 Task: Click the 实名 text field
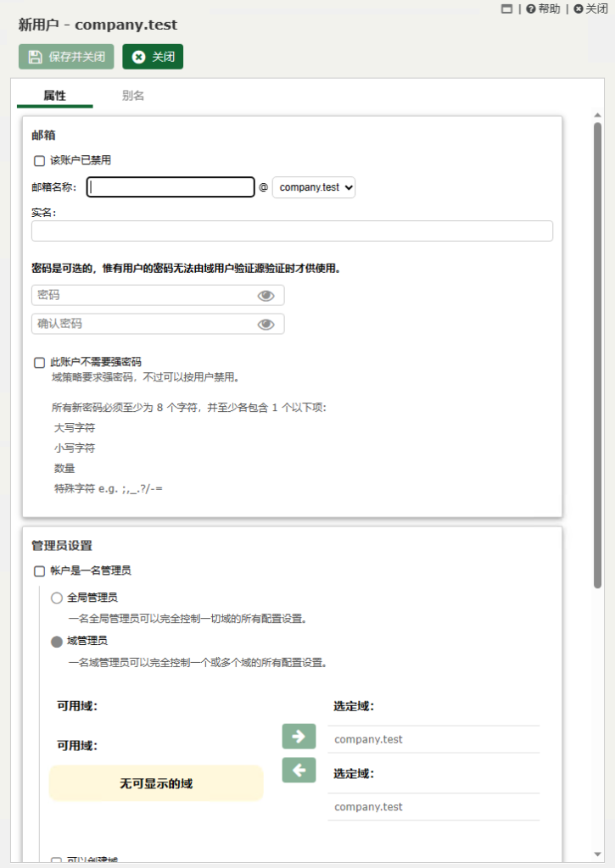coord(292,231)
